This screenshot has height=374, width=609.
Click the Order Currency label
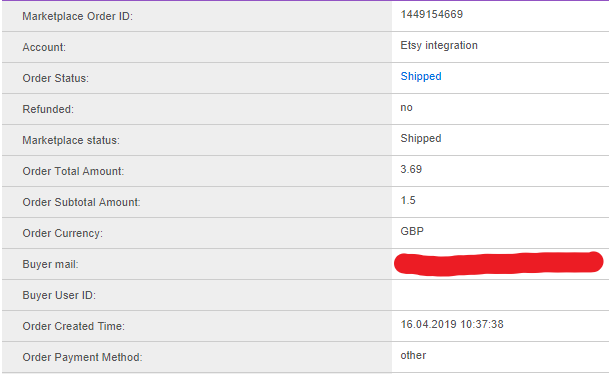63,233
